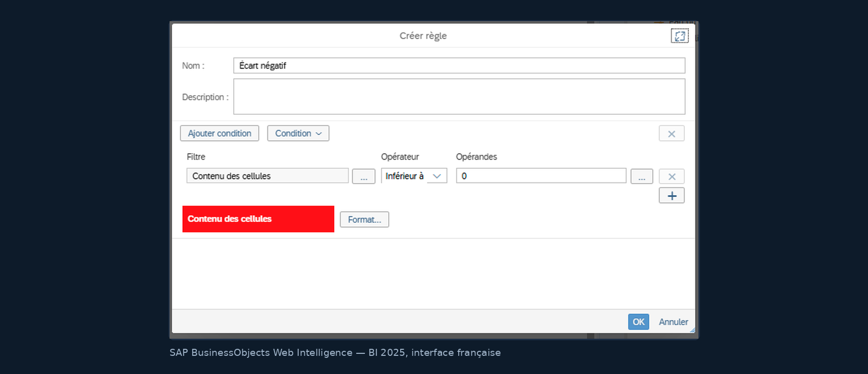Click the Opérandes column label
Screen dimensions: 868x374
click(x=476, y=157)
